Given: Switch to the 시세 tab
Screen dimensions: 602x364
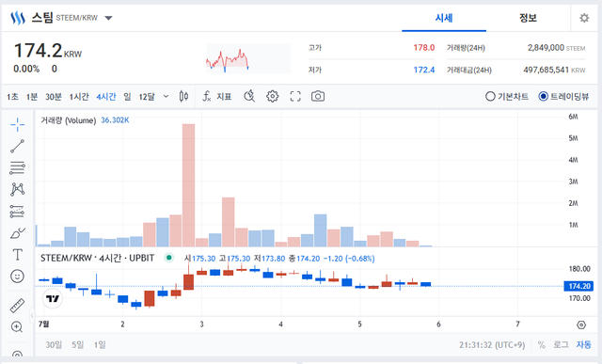Looking at the screenshot, I should pyautogui.click(x=444, y=18).
